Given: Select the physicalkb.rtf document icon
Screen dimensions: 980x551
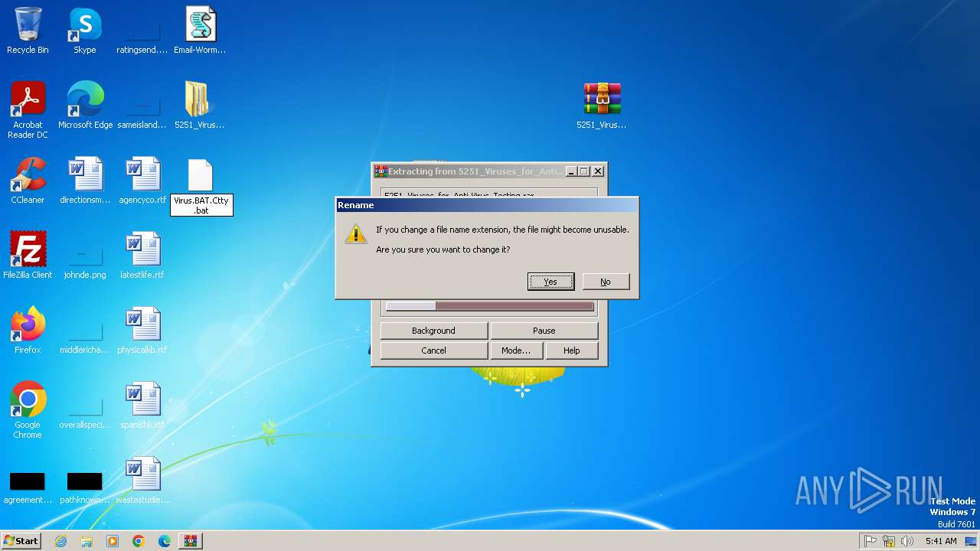Looking at the screenshot, I should click(142, 331).
